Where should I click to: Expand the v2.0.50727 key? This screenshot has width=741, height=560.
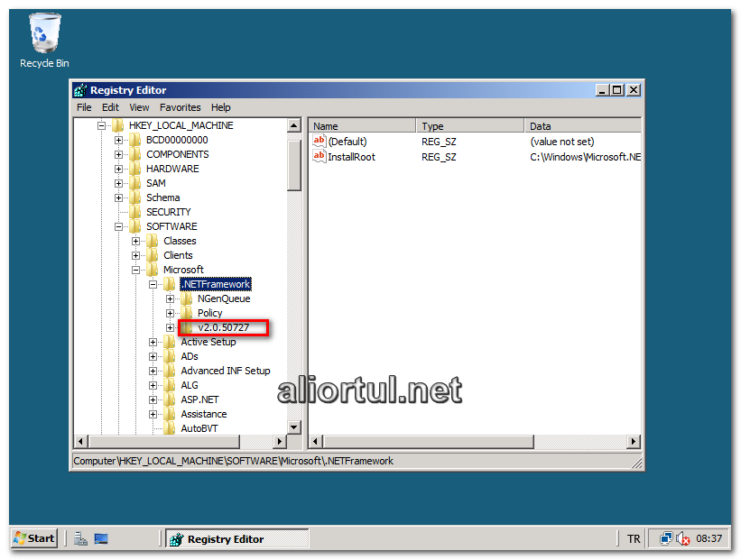point(170,327)
